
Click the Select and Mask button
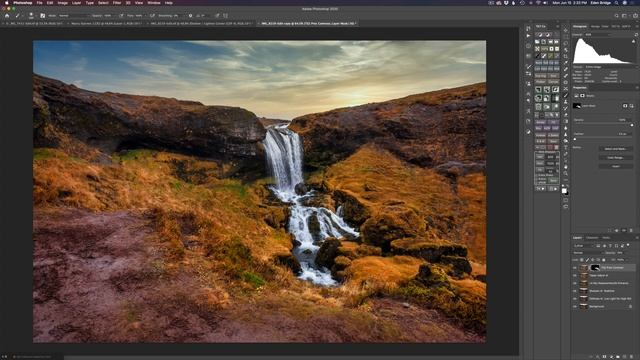coord(616,149)
